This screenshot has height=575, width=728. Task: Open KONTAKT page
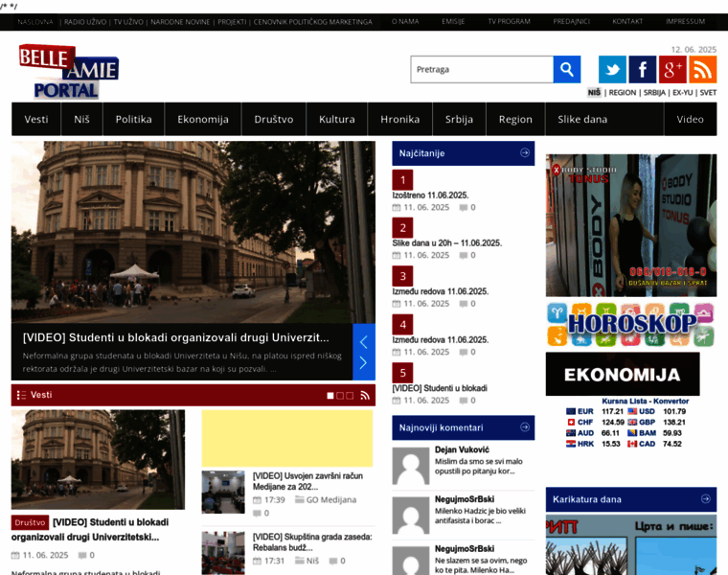(627, 21)
